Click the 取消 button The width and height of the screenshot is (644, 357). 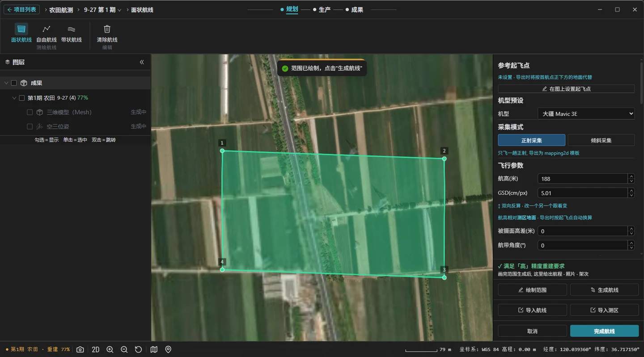(532, 331)
